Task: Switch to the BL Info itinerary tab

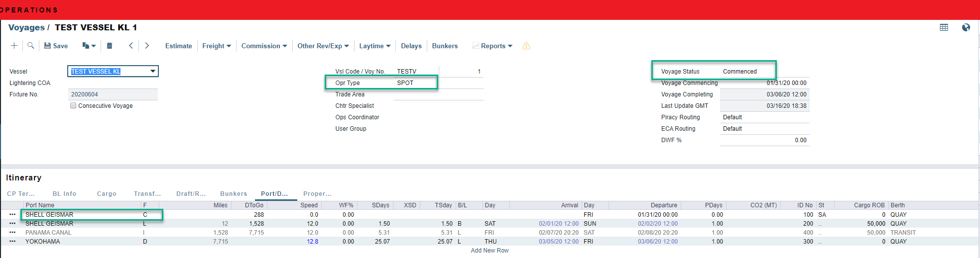Action: tap(64, 194)
